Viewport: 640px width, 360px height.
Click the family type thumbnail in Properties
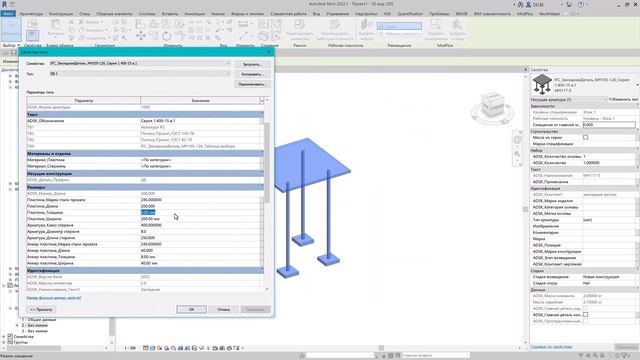click(x=542, y=84)
